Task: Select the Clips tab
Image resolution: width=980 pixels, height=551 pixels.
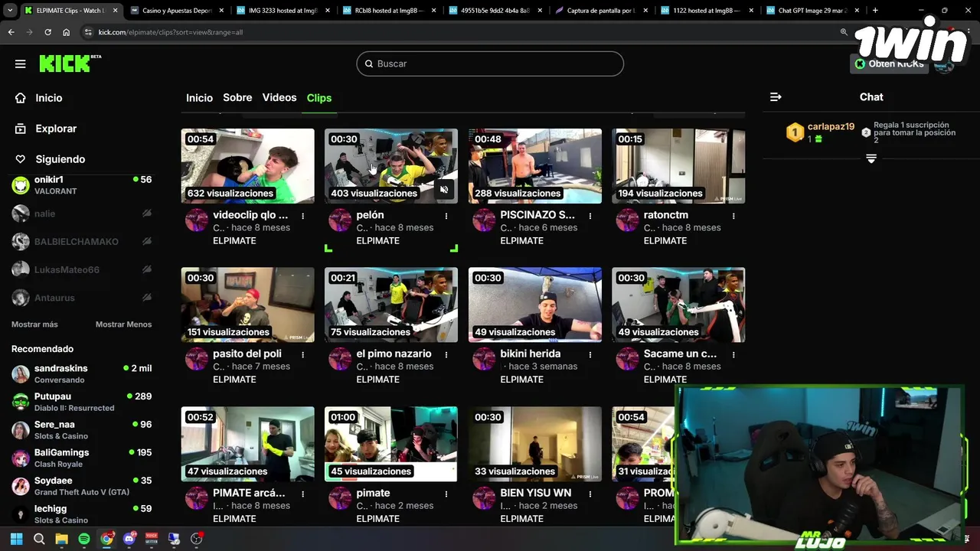Action: tap(319, 98)
